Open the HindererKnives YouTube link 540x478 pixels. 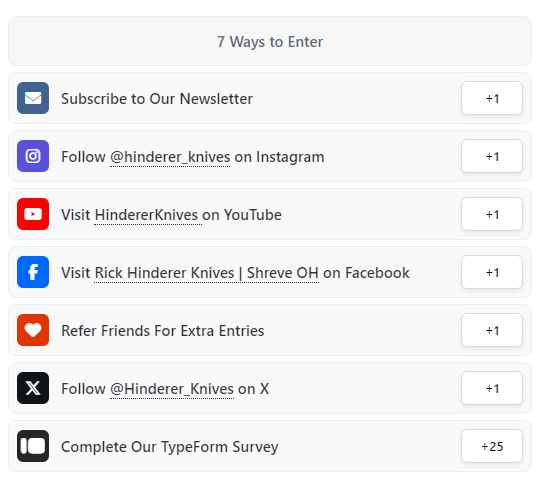[x=146, y=215]
